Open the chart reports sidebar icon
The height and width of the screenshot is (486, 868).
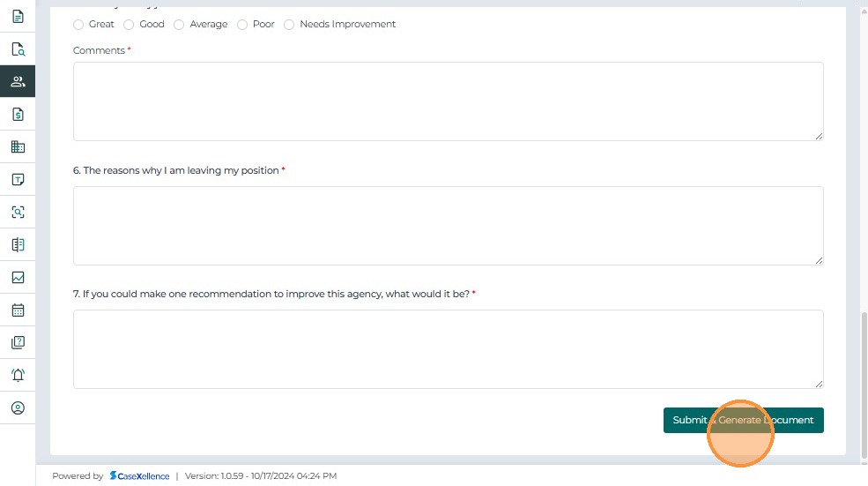18,277
